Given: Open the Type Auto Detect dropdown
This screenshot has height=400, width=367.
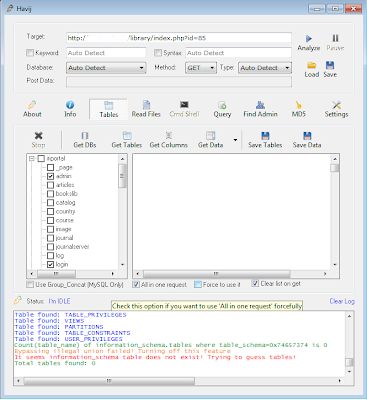Looking at the screenshot, I should click(265, 68).
